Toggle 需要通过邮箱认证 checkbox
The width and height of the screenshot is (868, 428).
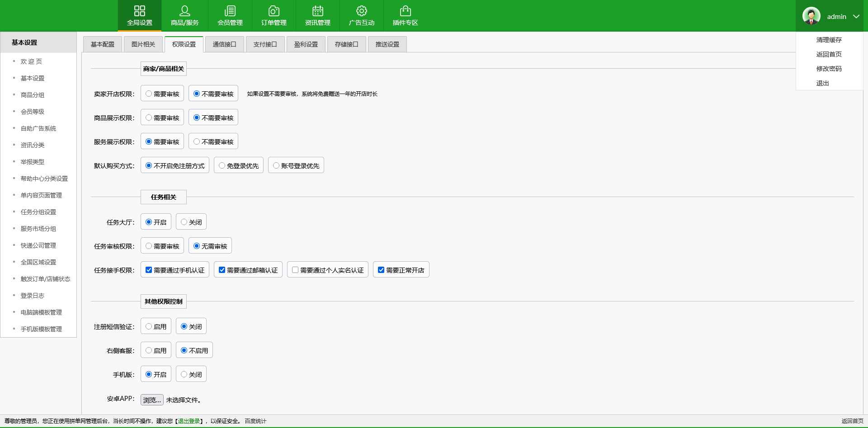click(222, 270)
